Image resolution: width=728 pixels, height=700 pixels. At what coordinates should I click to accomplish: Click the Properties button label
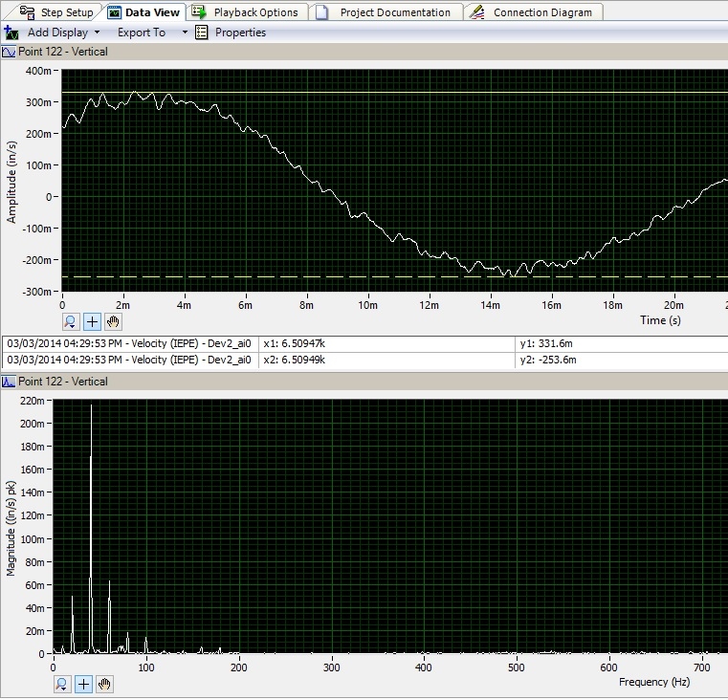(240, 33)
